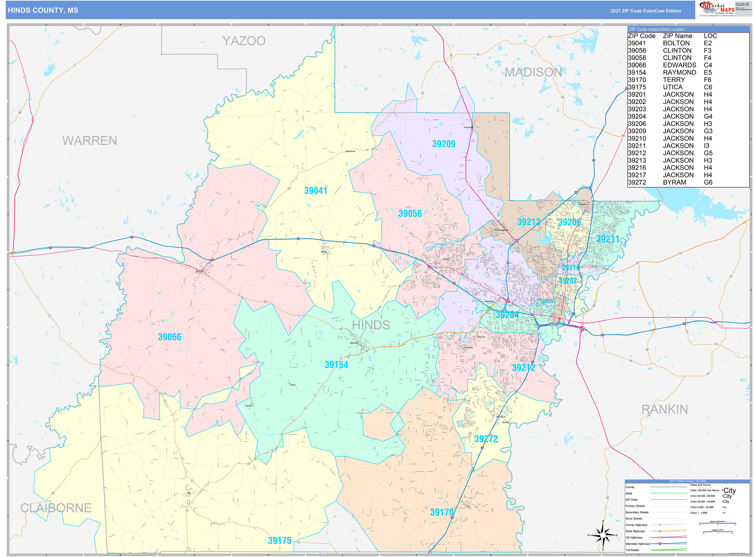Click the Scale in Kilometers bar
Image resolution: width=756 pixels, height=557 pixels.
[718, 523]
